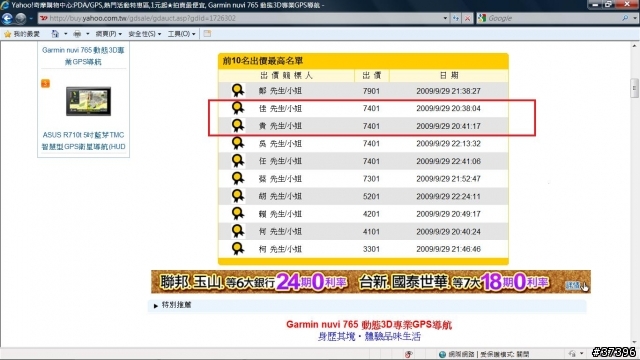Screen dimensions: 640x360
Task: Select the timestamp 2009/9/29 22:24:11
Action: (x=448, y=196)
